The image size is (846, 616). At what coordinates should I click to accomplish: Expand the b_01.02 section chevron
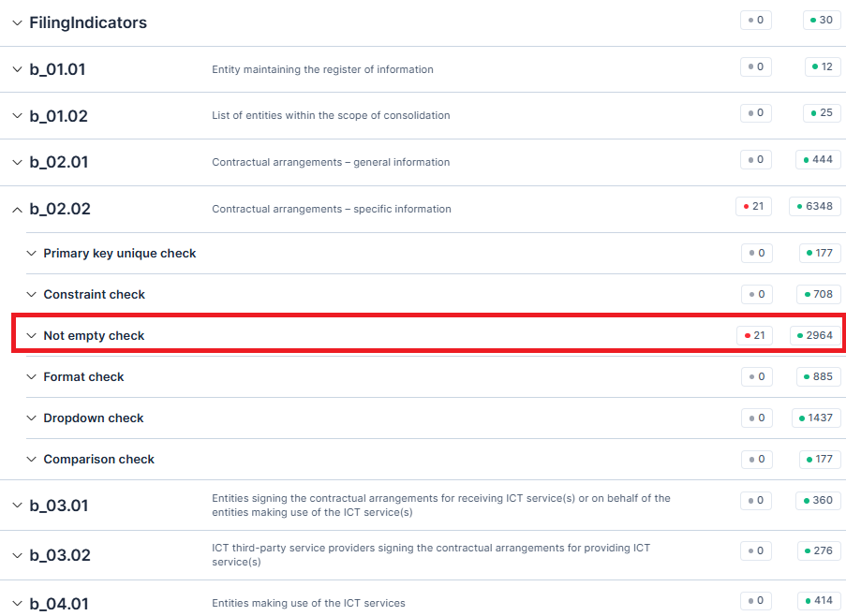click(x=16, y=116)
